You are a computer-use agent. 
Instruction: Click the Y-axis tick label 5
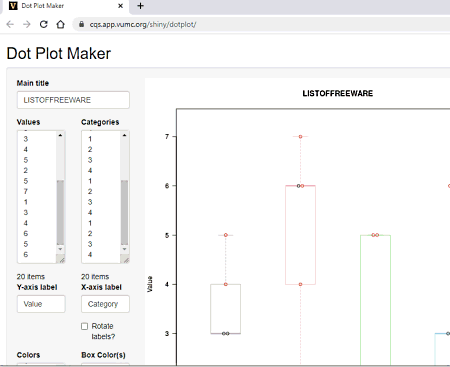point(167,235)
